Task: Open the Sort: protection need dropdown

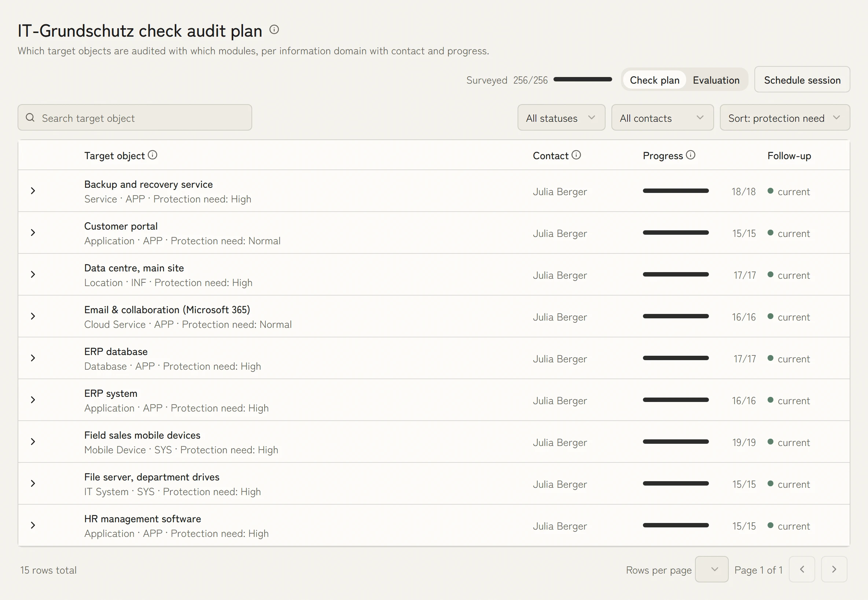Action: pos(784,118)
